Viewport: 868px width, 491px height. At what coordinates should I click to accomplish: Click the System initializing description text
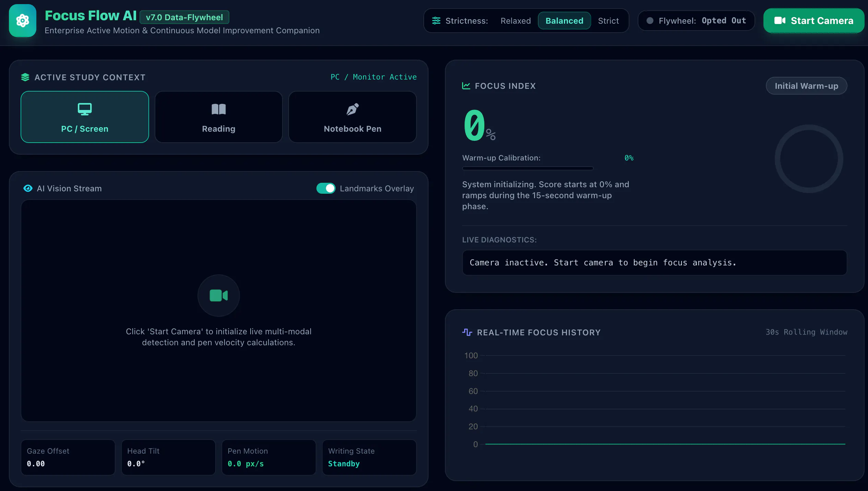point(545,195)
